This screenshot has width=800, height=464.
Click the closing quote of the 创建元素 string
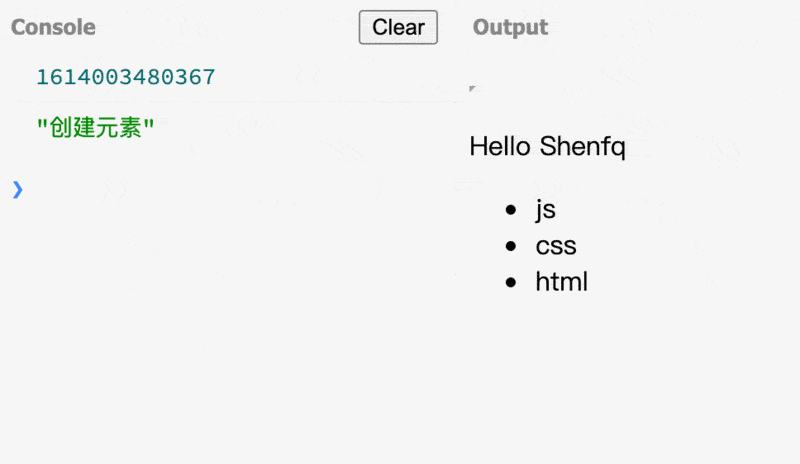click(x=149, y=124)
